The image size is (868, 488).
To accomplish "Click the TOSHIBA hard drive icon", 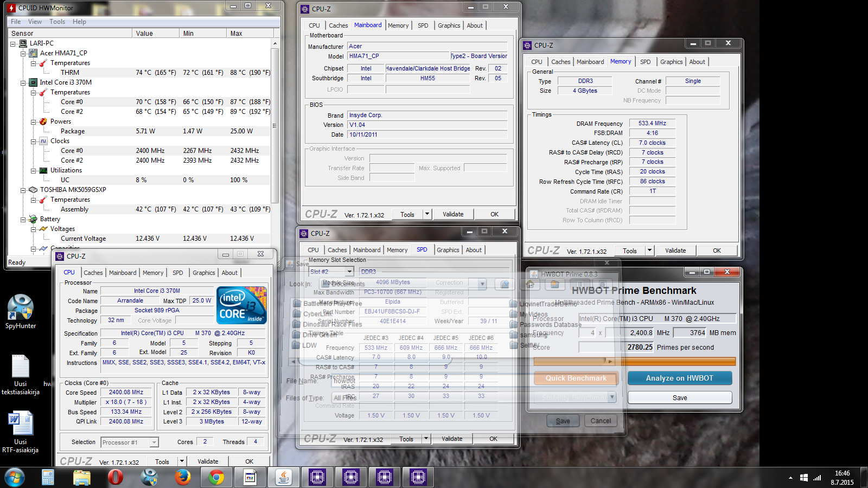I will (33, 190).
